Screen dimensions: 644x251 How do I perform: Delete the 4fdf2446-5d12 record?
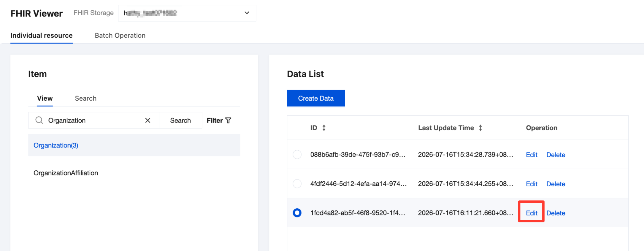[x=556, y=184]
